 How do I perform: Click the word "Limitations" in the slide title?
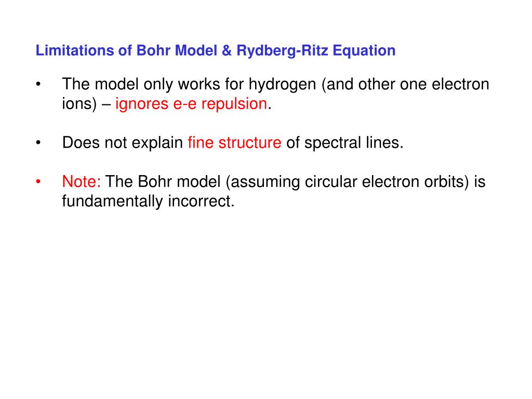click(75, 50)
